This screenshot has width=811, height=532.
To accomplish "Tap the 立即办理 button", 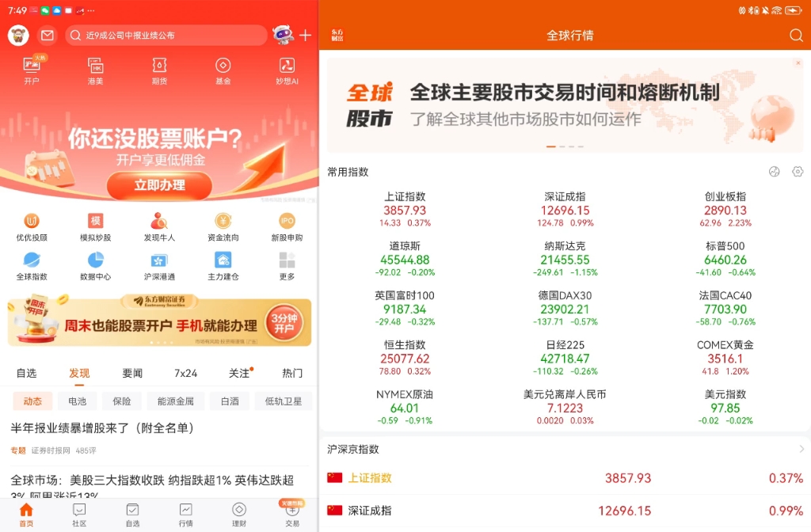I will click(x=159, y=185).
